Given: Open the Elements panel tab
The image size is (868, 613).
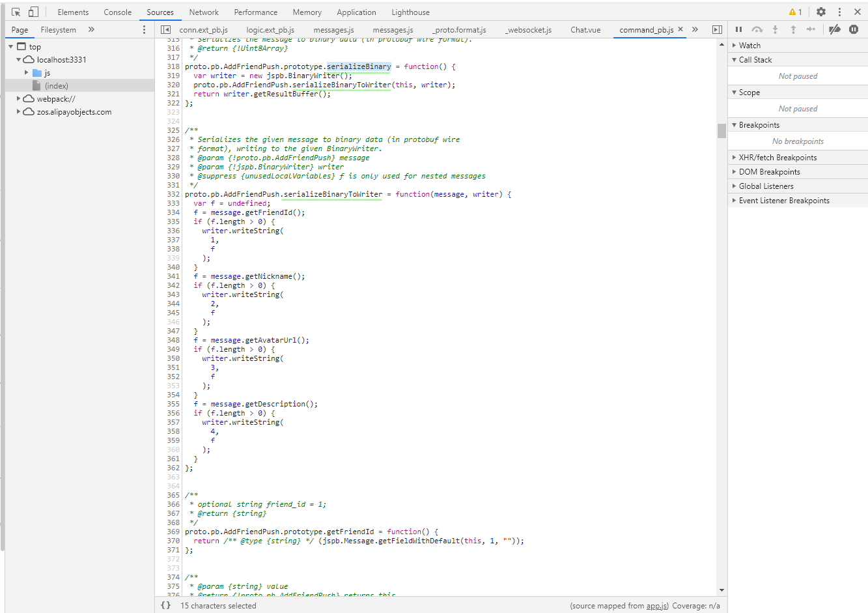Looking at the screenshot, I should (73, 12).
